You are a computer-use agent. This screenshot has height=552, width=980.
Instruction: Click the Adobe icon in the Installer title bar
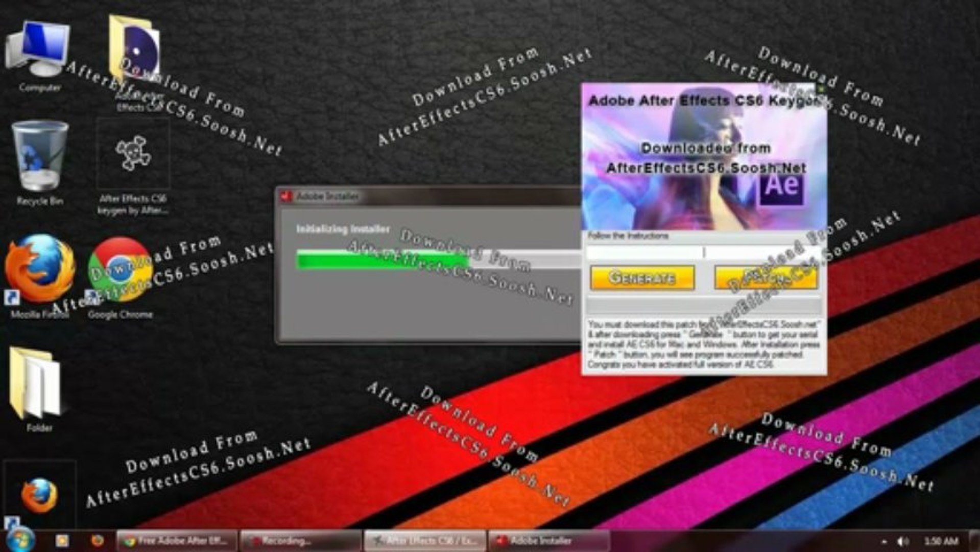(x=286, y=196)
